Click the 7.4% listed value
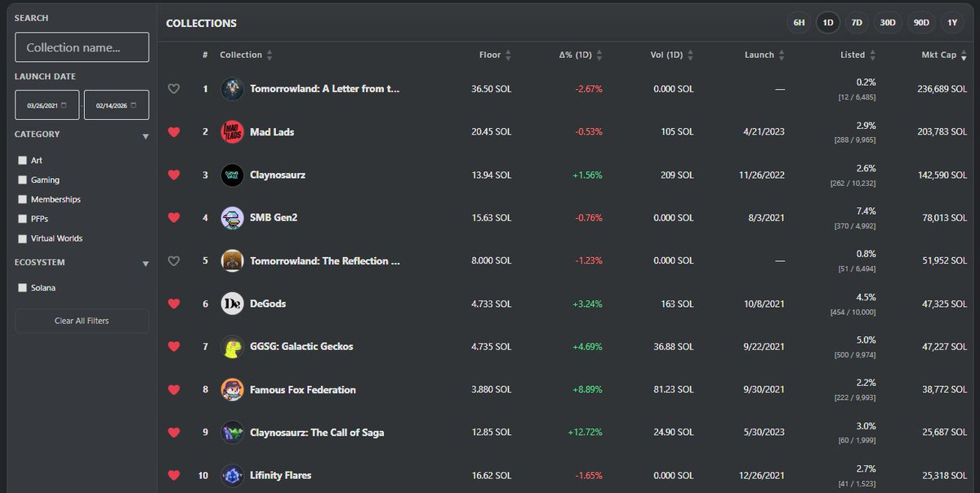The height and width of the screenshot is (493, 980). point(866,211)
